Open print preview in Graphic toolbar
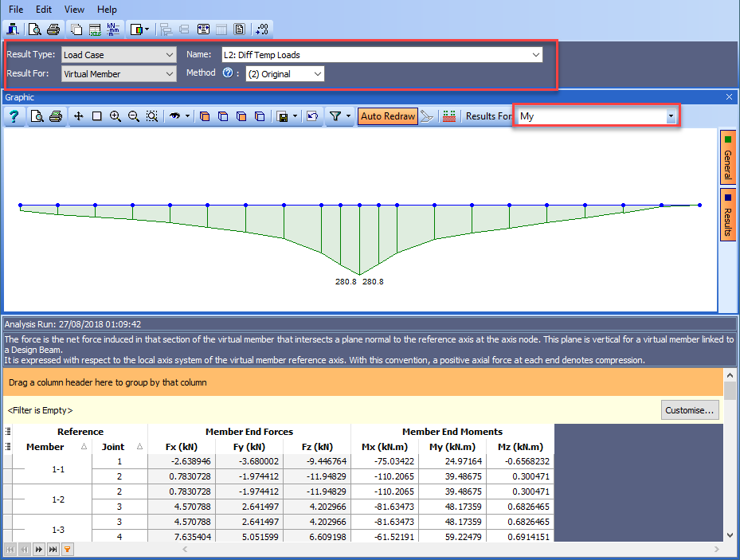Screen dimensions: 740x560 point(37,116)
